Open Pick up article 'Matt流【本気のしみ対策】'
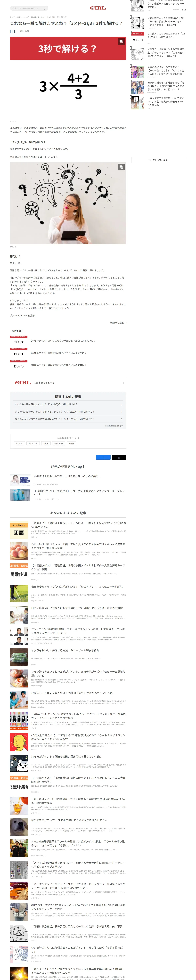196x980 pixels. pos(67,476)
